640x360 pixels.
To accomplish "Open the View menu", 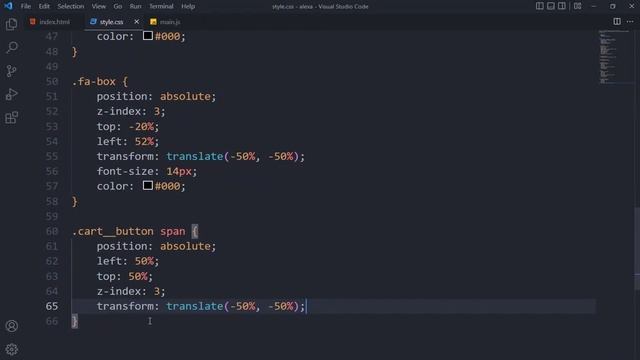I will [98, 6].
